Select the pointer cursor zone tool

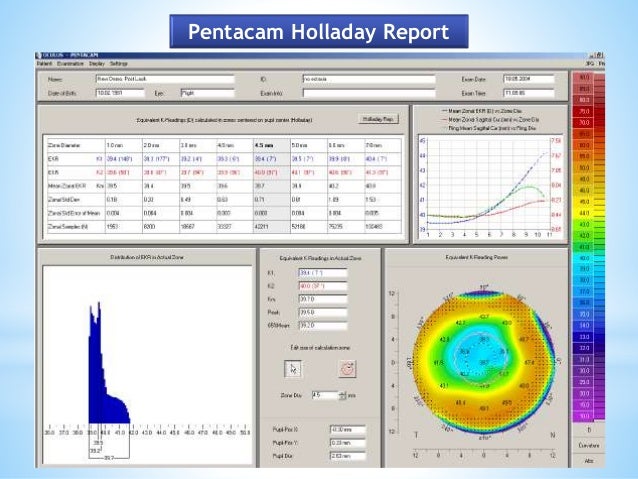tap(293, 369)
